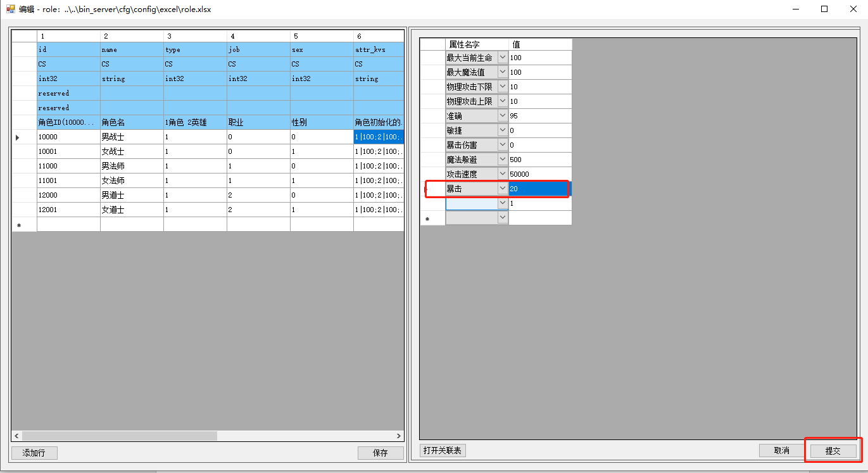
Task: Click the 提交 submit button
Action: 833,451
